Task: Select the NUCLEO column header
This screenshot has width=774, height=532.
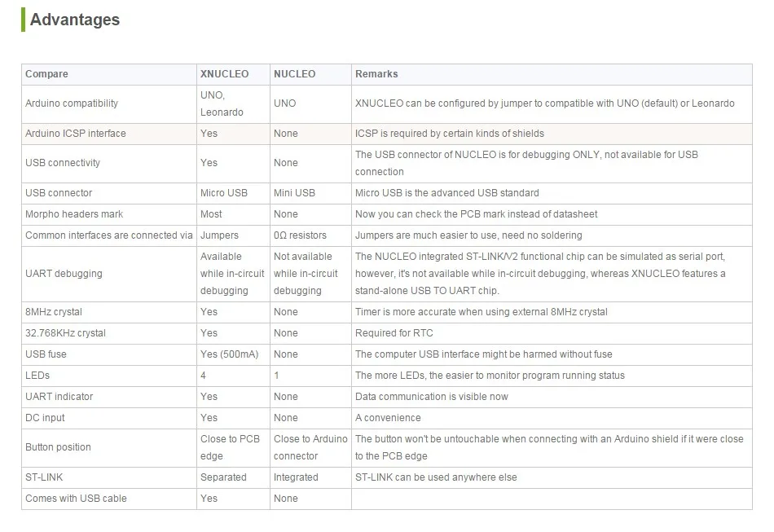Action: coord(294,74)
